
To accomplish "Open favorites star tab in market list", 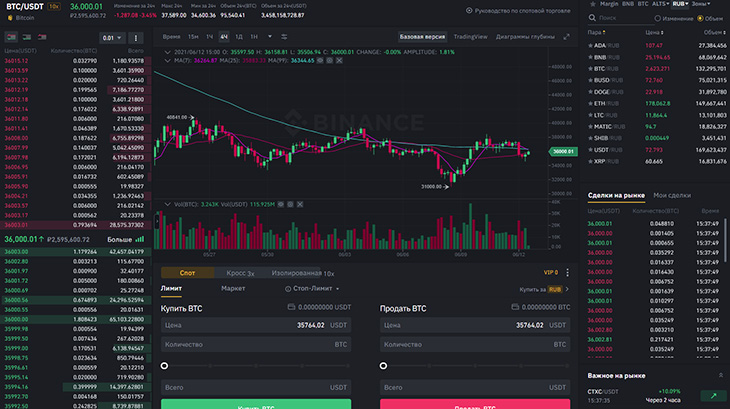I will pos(593,4).
